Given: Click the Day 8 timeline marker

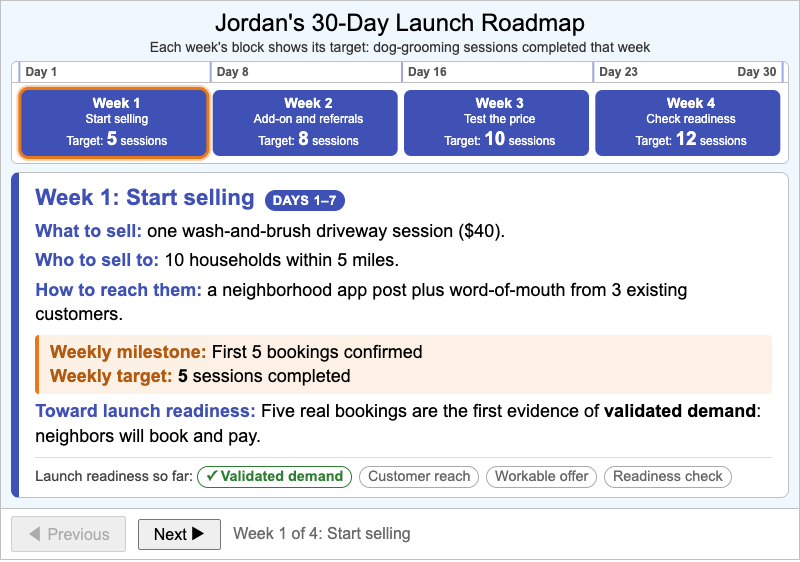Looking at the screenshot, I should click(233, 72).
